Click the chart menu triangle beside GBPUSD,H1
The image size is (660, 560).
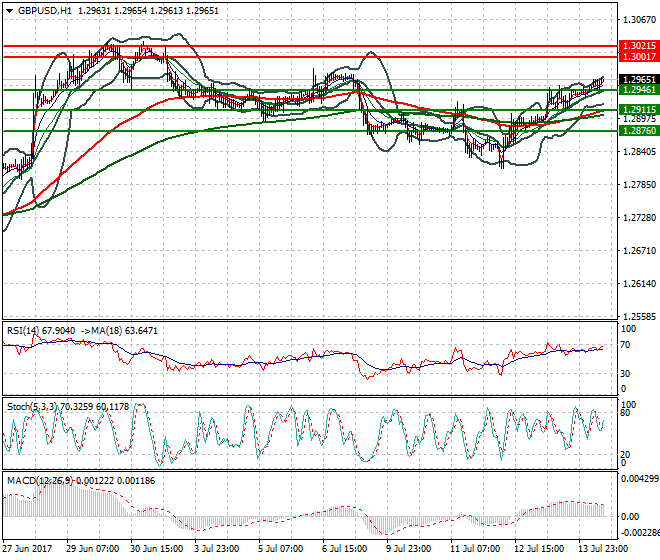(x=9, y=11)
